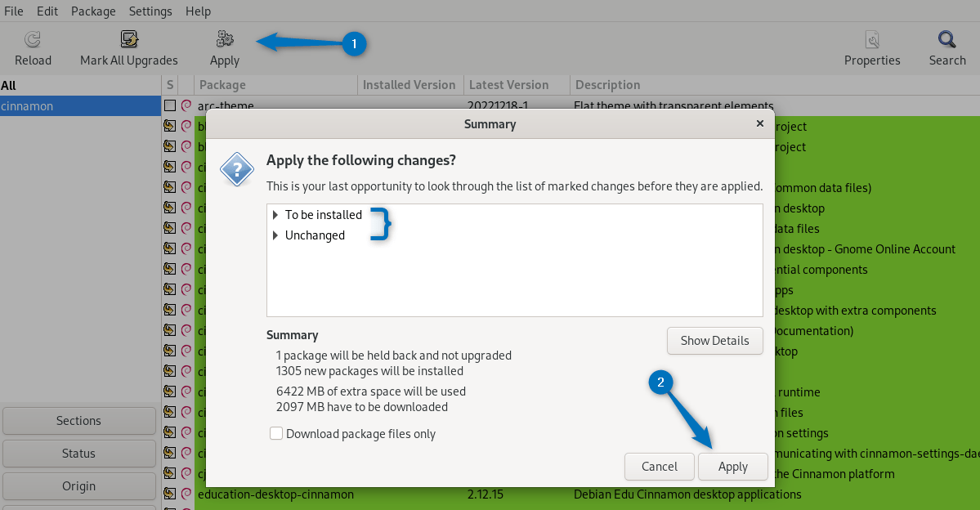Open the Settings menu

pos(150,11)
